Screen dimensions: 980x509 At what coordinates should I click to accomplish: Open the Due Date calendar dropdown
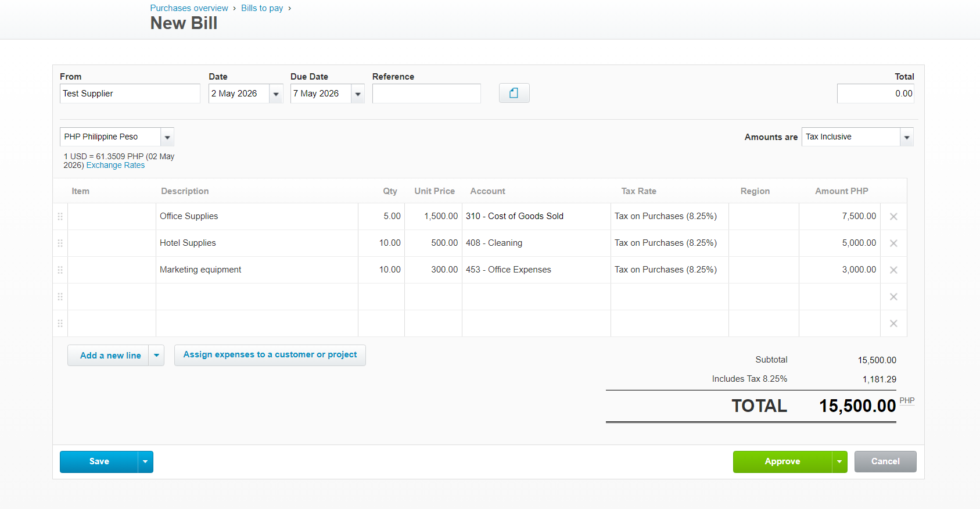pos(358,94)
